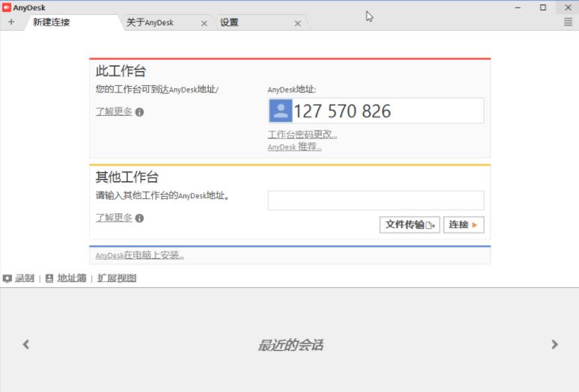Click the AnyDesk在电脑上安装 link
Viewport: 579px width, 392px height.
click(x=140, y=255)
